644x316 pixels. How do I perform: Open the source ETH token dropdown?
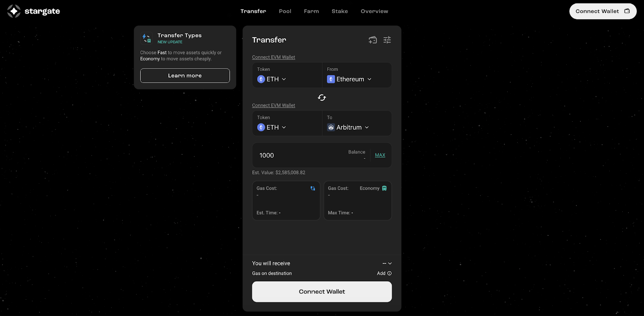(272, 79)
